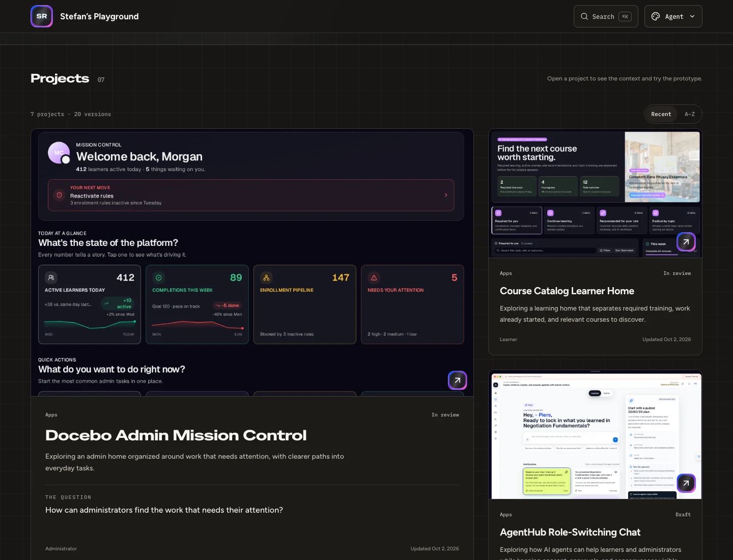Click the hierarchy icon on Enrollment Pipeline card

pyautogui.click(x=266, y=277)
